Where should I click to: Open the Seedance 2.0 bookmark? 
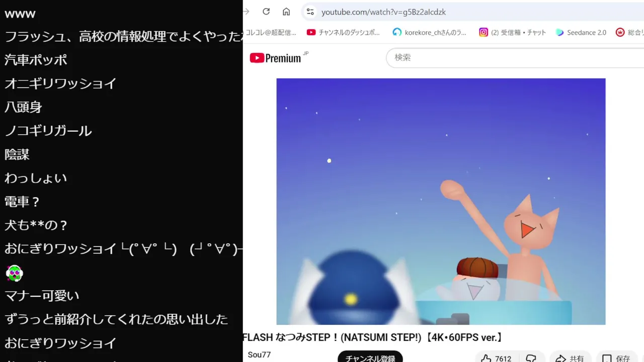tap(581, 33)
